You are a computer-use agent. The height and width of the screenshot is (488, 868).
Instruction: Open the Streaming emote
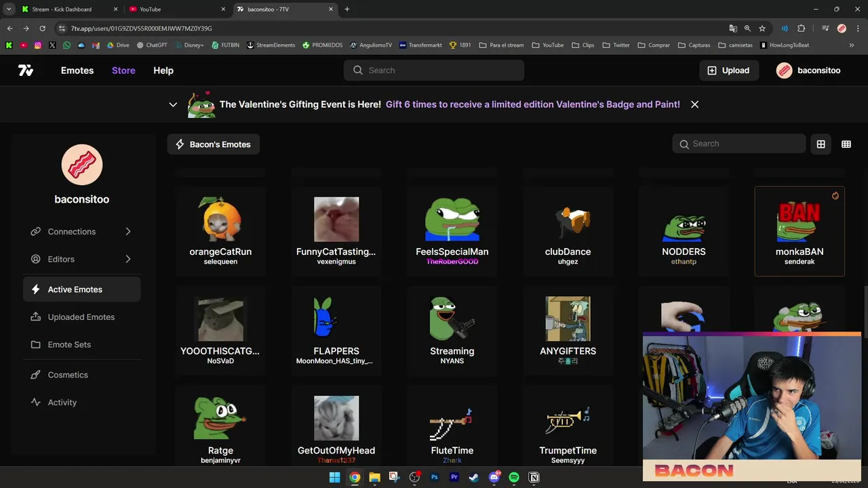click(452, 331)
